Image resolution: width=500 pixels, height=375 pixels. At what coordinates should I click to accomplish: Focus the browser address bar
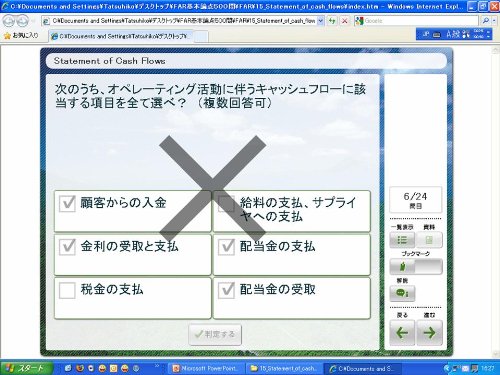(x=182, y=21)
